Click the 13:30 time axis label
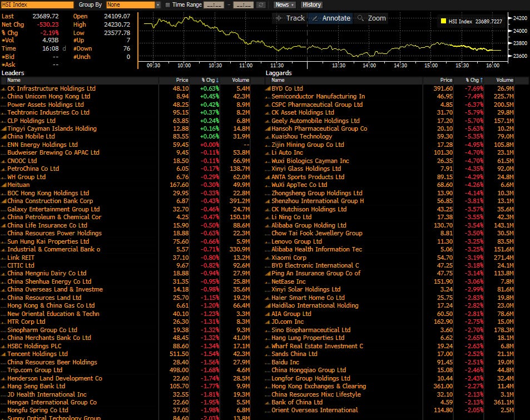530x420 pixels. tap(338, 66)
